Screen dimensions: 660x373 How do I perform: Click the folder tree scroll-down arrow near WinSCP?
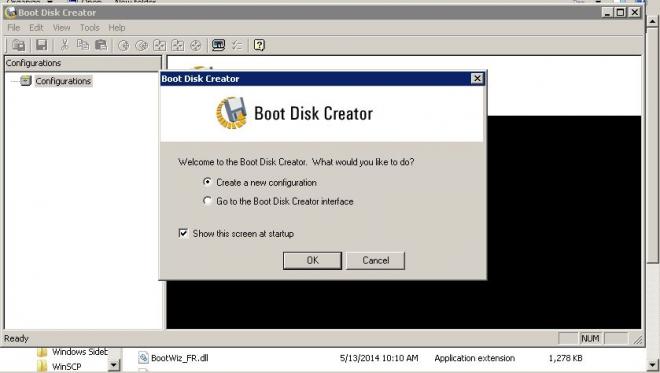114,365
